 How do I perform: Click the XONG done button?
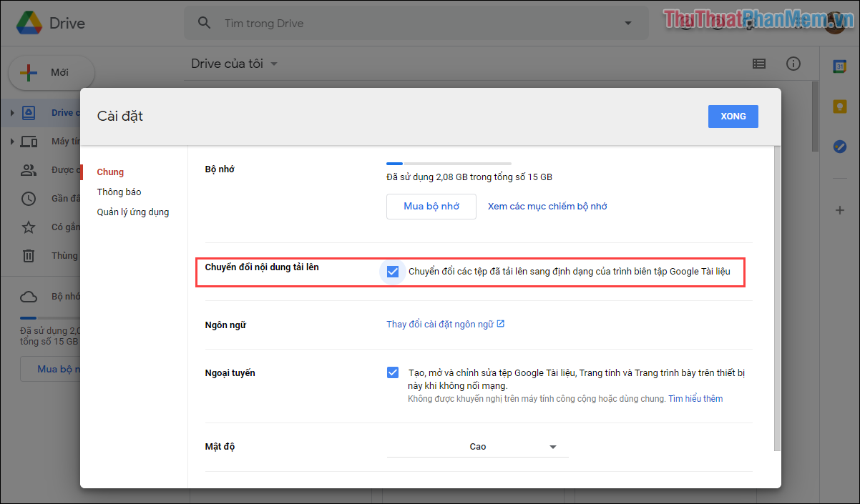[x=733, y=117]
